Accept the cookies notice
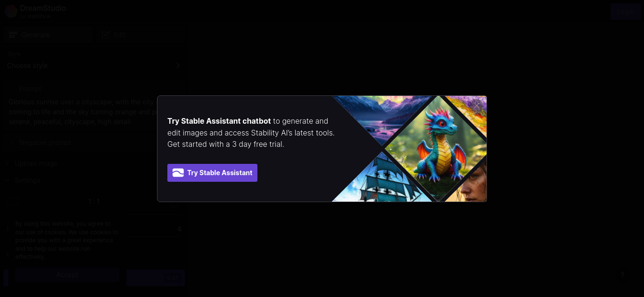 click(67, 275)
